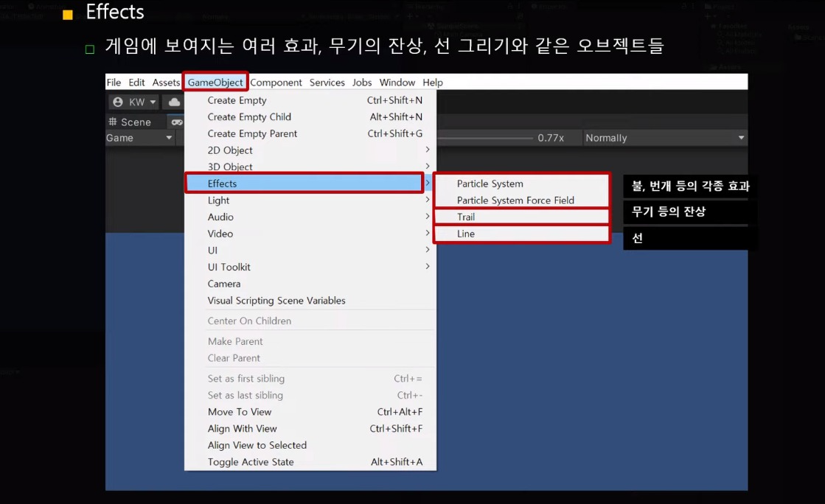
Task: Click Set as last sibling
Action: (310, 395)
